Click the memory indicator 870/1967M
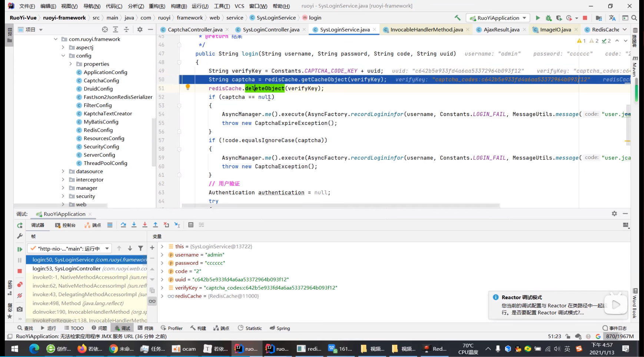This screenshot has height=357, width=644. click(x=620, y=336)
